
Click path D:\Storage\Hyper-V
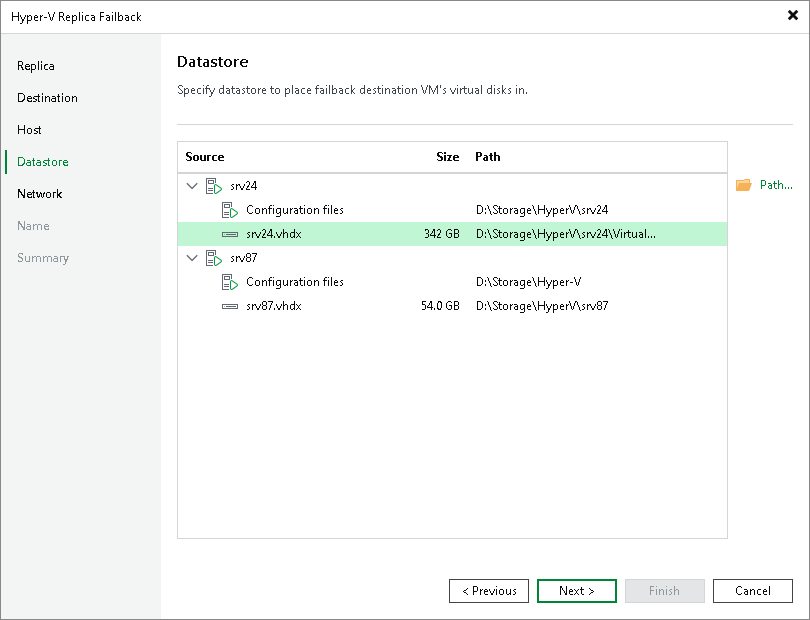click(x=528, y=282)
